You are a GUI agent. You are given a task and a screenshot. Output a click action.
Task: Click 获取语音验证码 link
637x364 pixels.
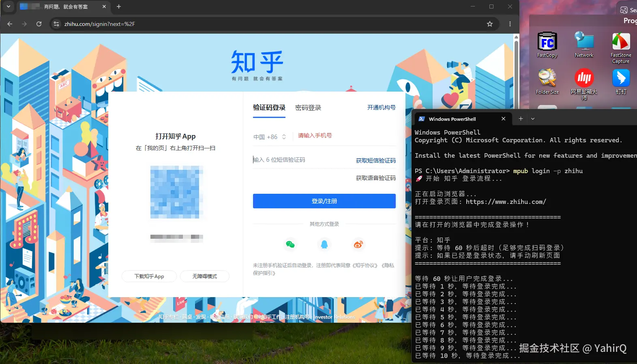click(x=376, y=178)
